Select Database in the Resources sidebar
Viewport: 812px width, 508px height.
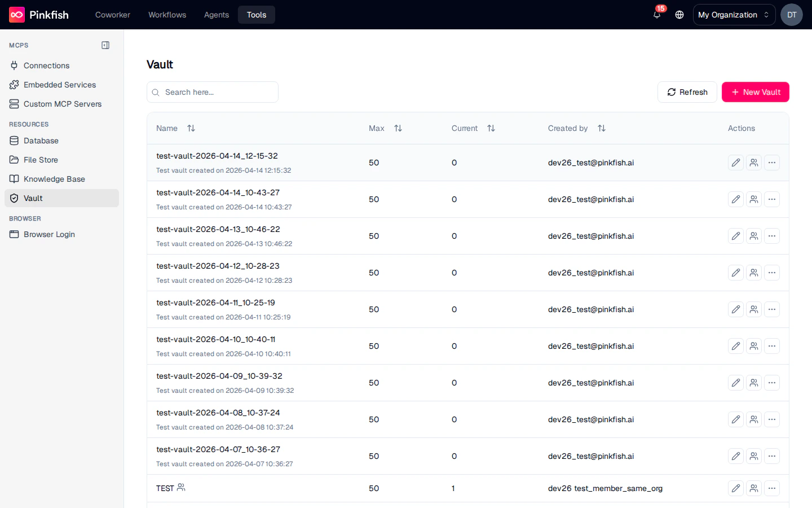[41, 141]
